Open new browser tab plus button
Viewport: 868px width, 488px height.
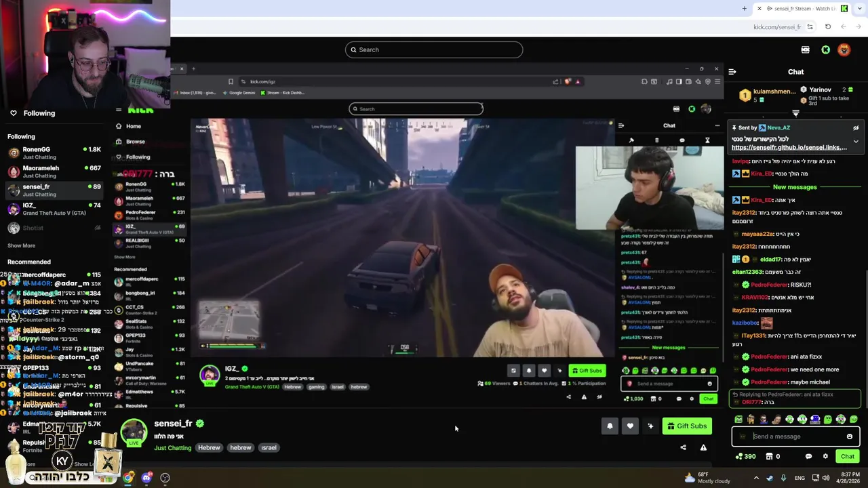point(744,9)
